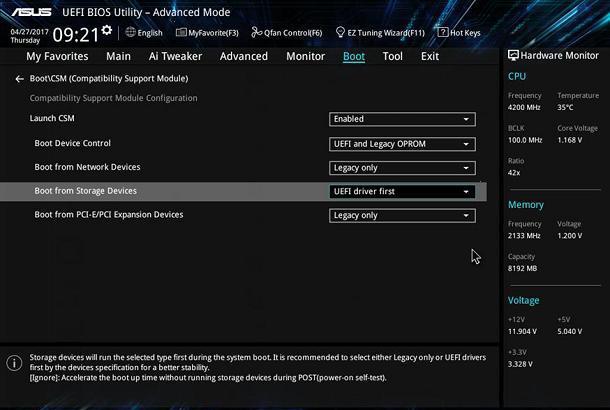
Task: Open the Advanced tab
Action: click(x=244, y=56)
